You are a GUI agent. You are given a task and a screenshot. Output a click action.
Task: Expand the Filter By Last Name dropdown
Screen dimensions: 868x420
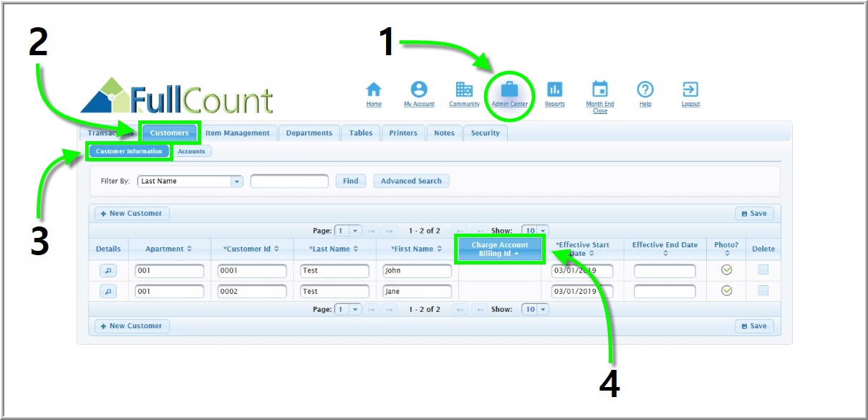(237, 181)
